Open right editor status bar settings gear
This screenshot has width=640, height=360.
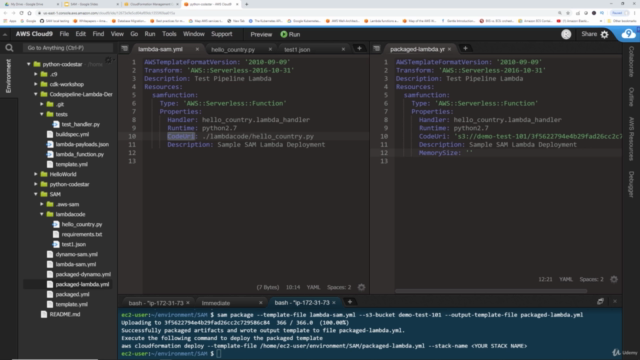point(614,279)
